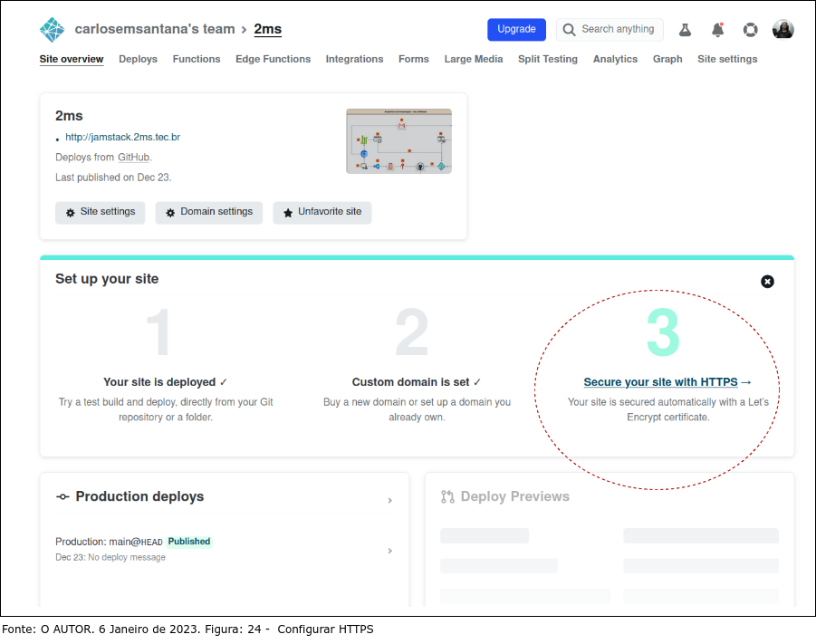Focus the Search anything field
This screenshot has width=816, height=644.
610,30
